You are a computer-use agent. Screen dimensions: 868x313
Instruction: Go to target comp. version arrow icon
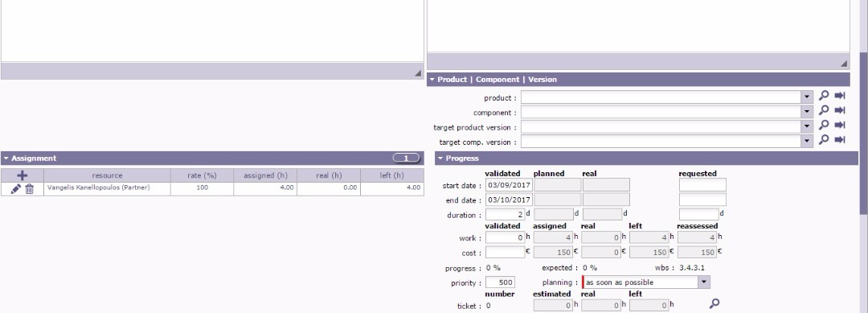840,140
